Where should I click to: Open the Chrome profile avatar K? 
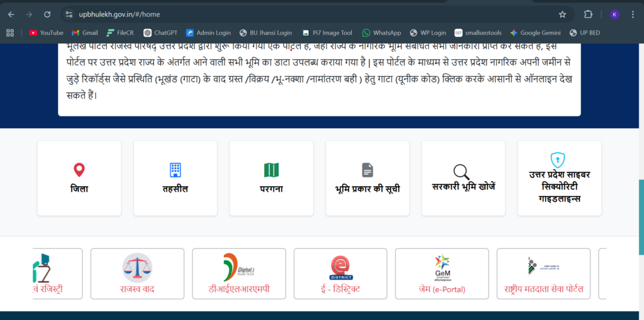614,14
